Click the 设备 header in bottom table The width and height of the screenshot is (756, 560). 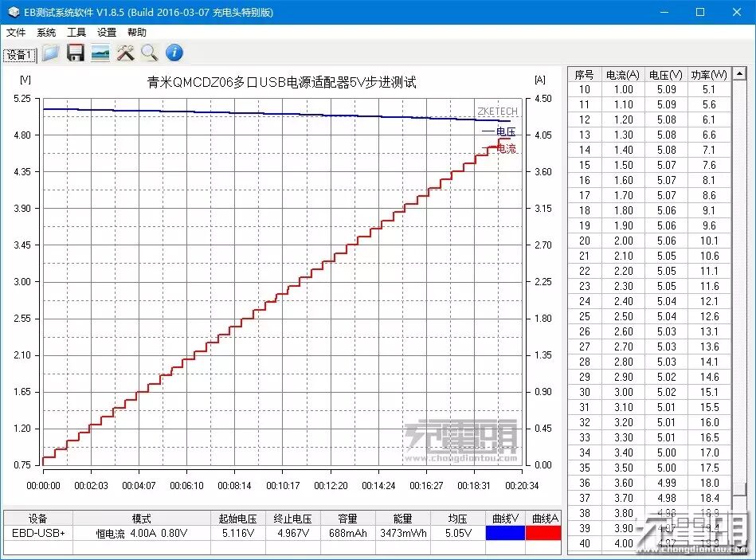pos(38,518)
